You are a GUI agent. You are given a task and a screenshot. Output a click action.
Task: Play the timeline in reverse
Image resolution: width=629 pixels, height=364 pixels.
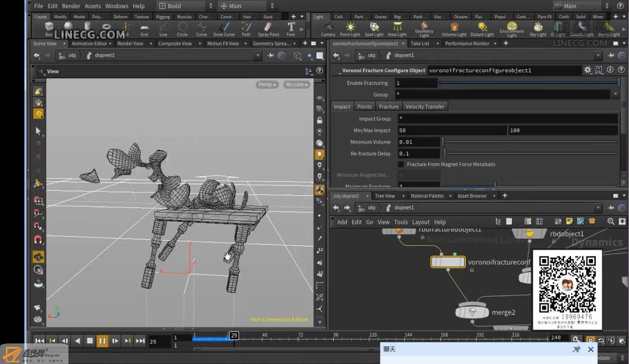pyautogui.click(x=77, y=341)
